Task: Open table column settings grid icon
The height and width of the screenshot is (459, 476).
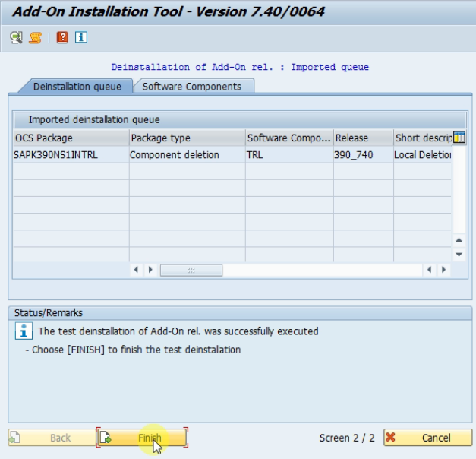Action: coord(459,138)
